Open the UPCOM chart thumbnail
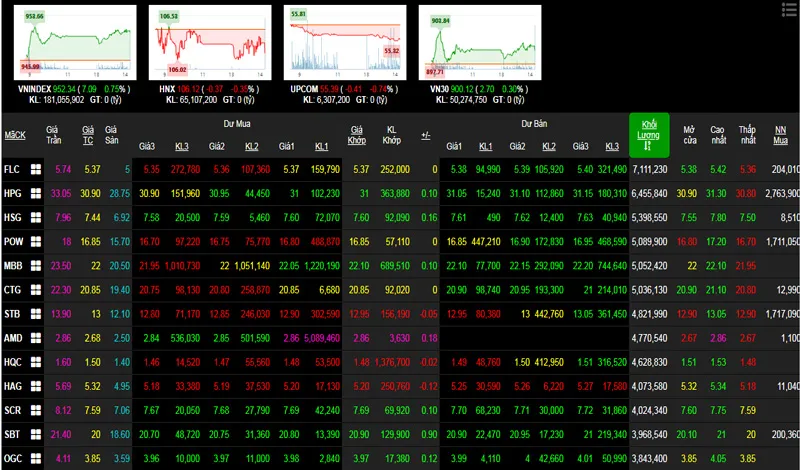Image resolution: width=800 pixels, height=470 pixels. pyautogui.click(x=345, y=42)
